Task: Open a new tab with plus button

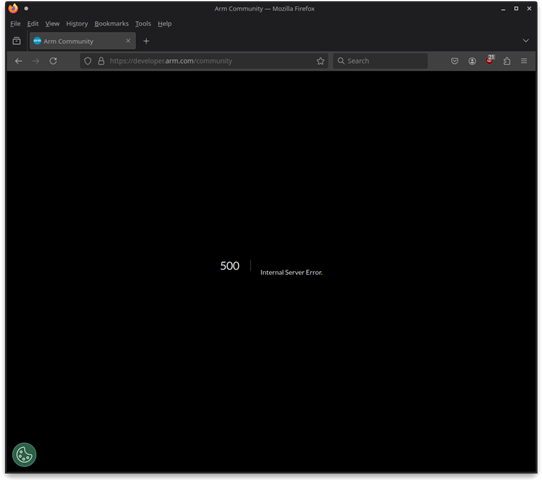Action: (146, 41)
